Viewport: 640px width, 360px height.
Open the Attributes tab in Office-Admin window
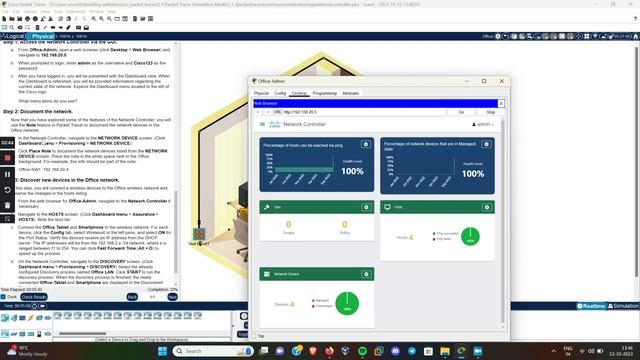[x=350, y=93]
